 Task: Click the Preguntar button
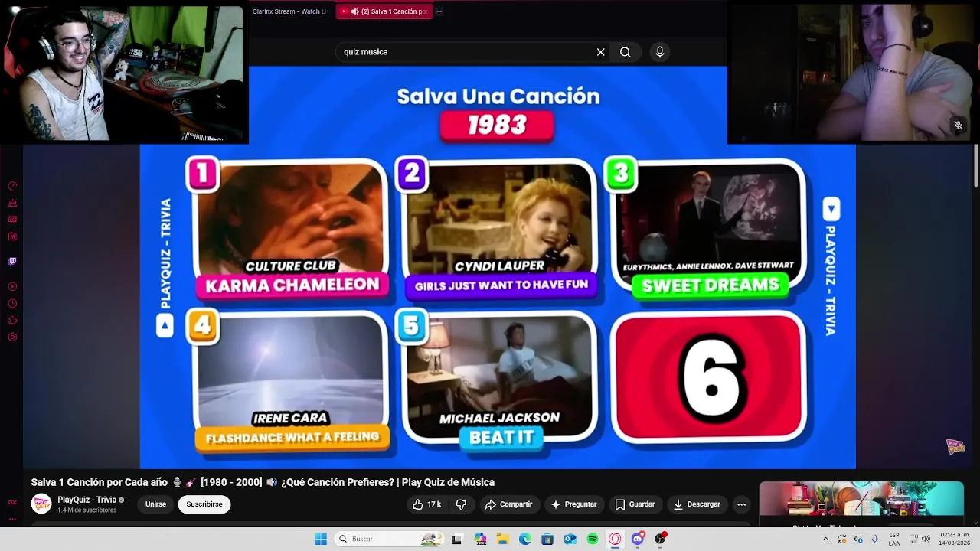click(573, 504)
